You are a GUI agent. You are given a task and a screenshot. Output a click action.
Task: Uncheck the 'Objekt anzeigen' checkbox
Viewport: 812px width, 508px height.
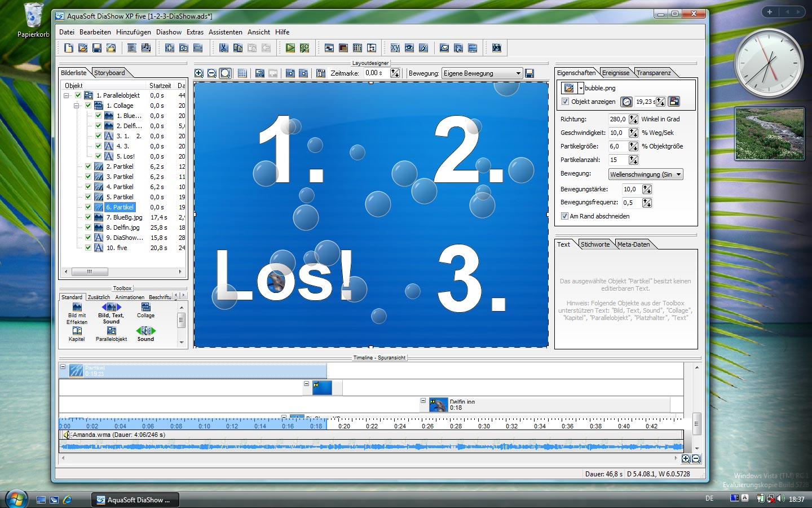[x=566, y=102]
